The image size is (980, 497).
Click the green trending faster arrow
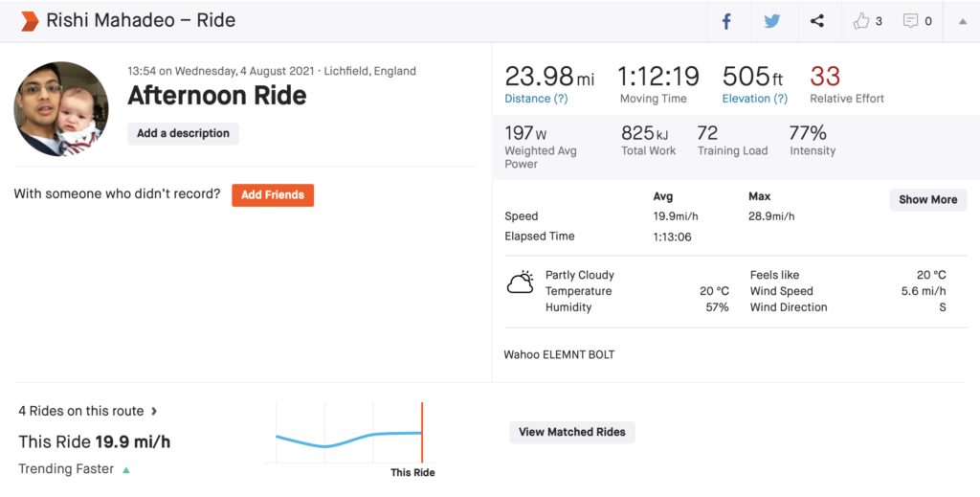[126, 469]
